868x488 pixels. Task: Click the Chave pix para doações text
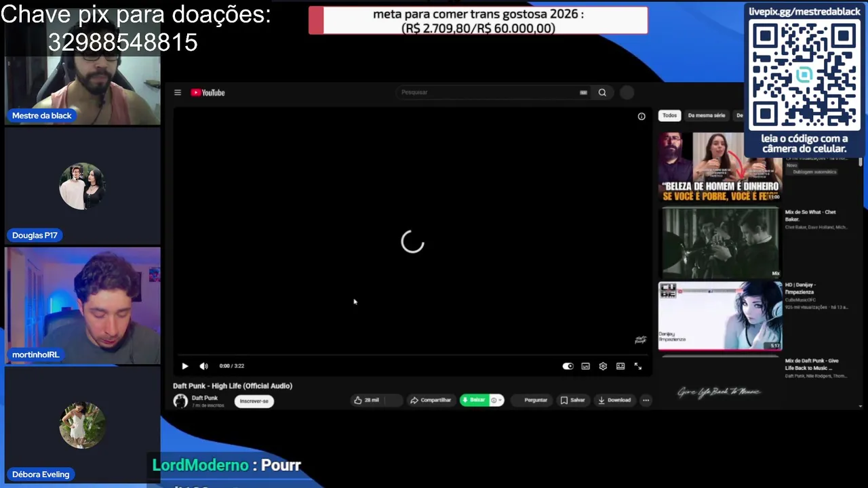[136, 14]
